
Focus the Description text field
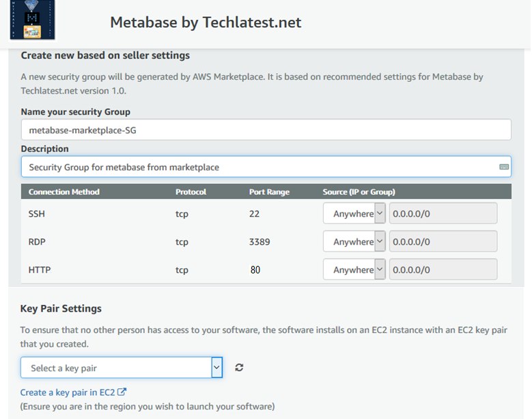coord(266,167)
